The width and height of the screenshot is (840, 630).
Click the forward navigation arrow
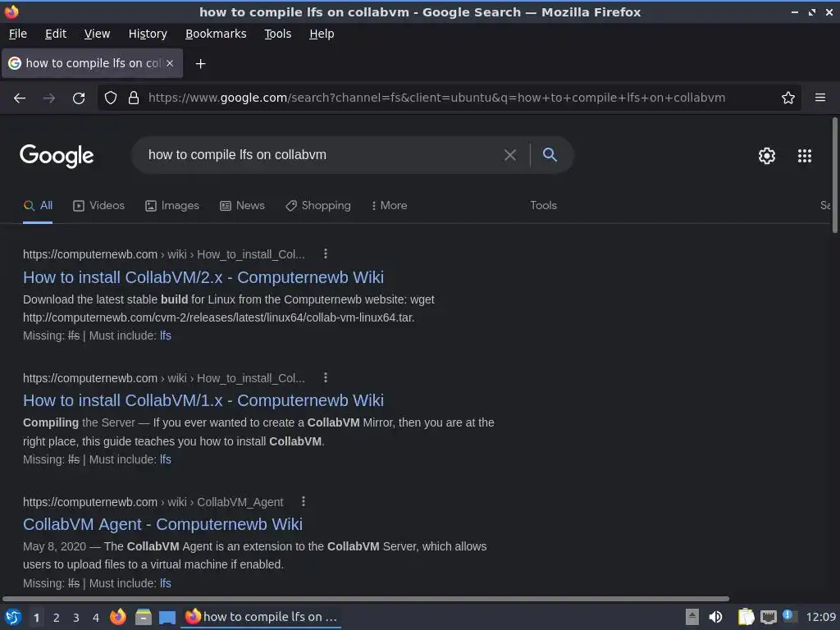tap(48, 98)
